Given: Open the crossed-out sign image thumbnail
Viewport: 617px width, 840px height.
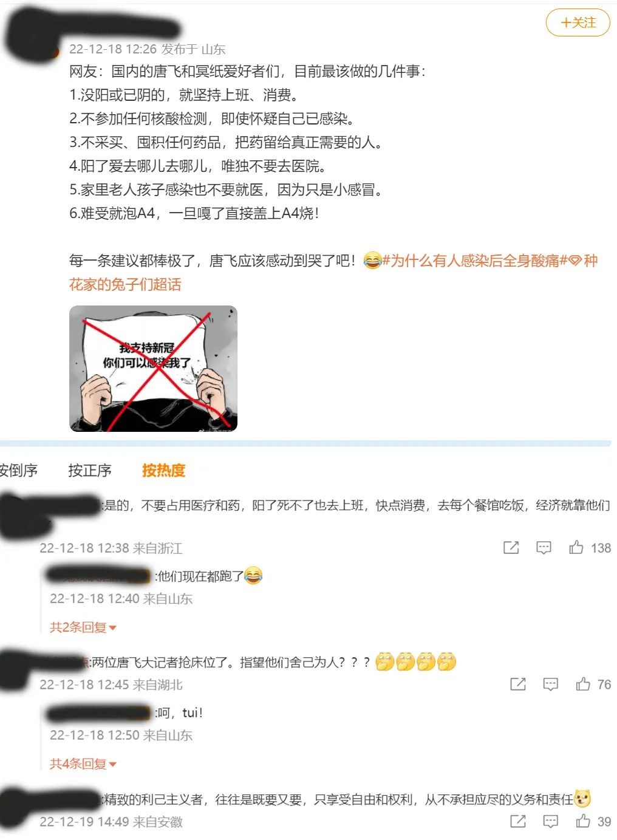Looking at the screenshot, I should click(153, 369).
